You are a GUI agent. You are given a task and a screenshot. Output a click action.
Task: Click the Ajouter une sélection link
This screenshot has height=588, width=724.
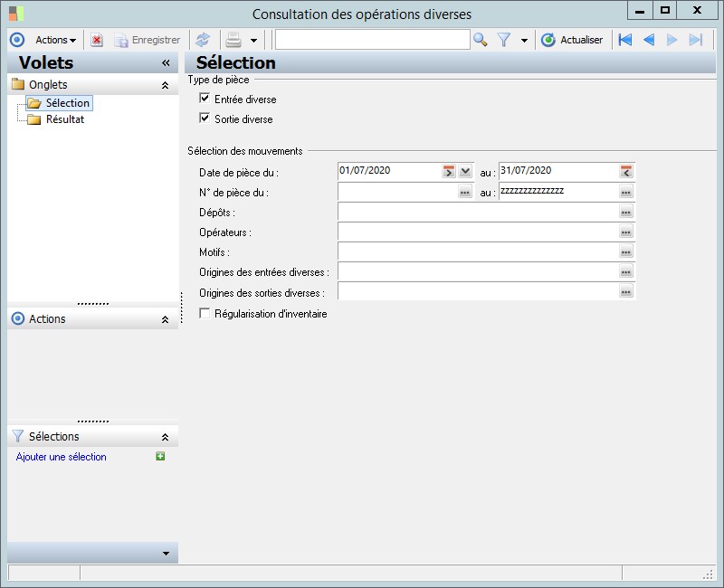(x=61, y=457)
